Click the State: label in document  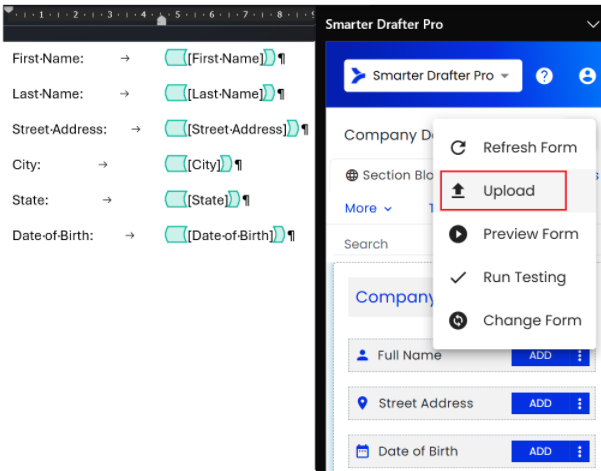(x=30, y=200)
